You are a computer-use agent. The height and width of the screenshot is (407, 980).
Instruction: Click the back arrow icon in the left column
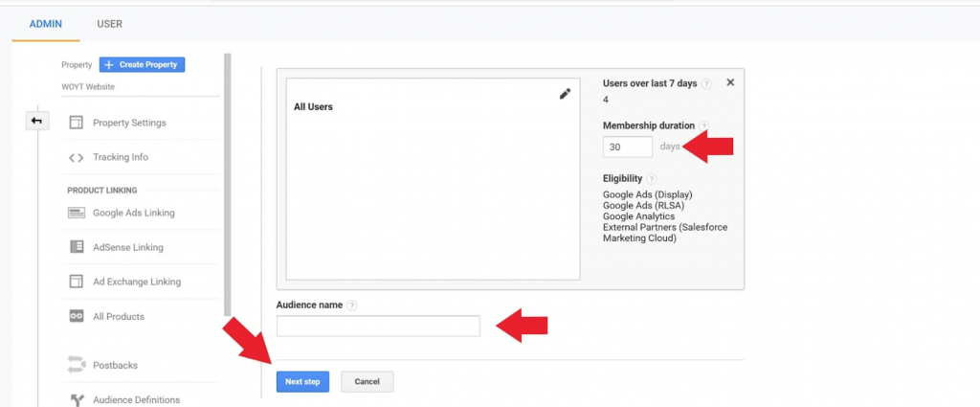coord(37,121)
